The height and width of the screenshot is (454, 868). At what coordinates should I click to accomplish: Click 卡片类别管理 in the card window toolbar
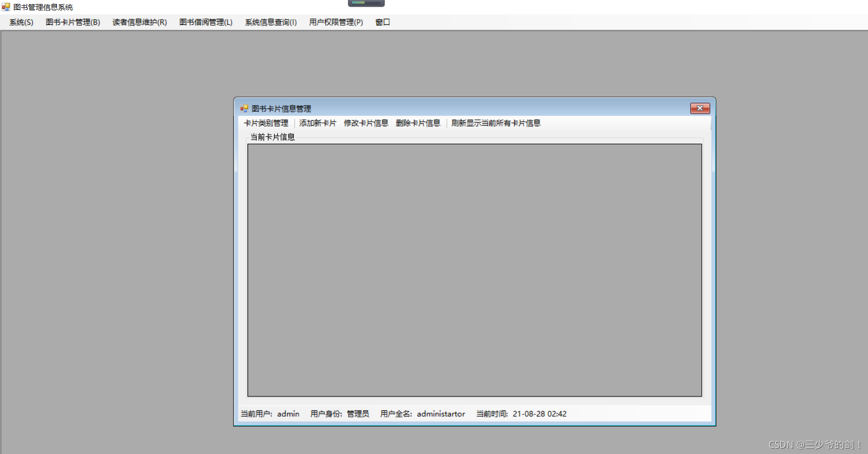coord(266,123)
